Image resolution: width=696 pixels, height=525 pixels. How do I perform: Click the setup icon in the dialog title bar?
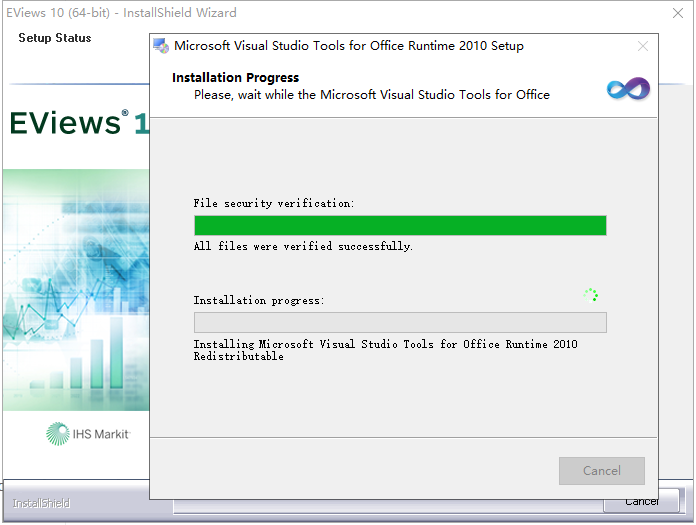tap(160, 45)
